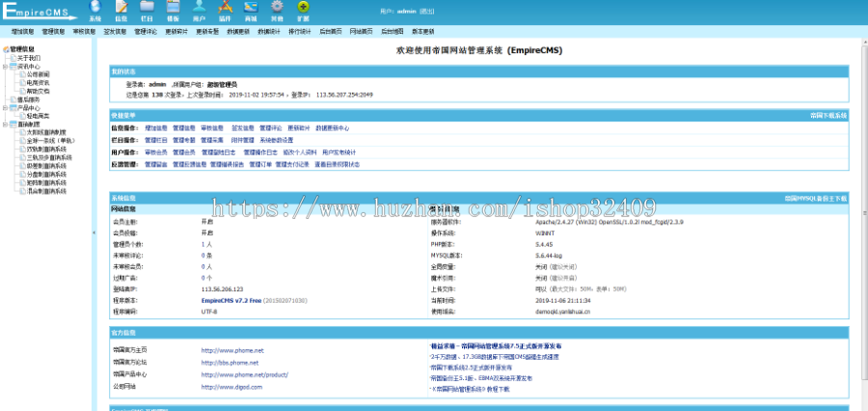Click quick-menu link 管理操作日志
The width and height of the screenshot is (868, 411).
pyautogui.click(x=260, y=152)
